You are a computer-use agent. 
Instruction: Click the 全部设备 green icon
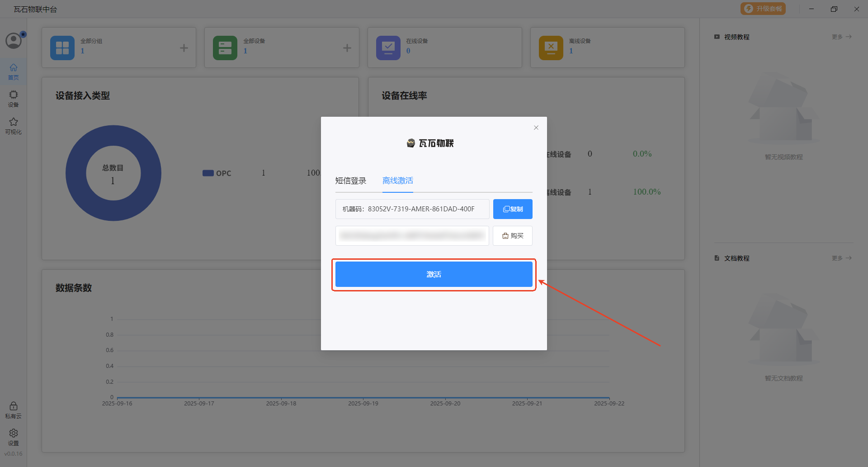225,48
